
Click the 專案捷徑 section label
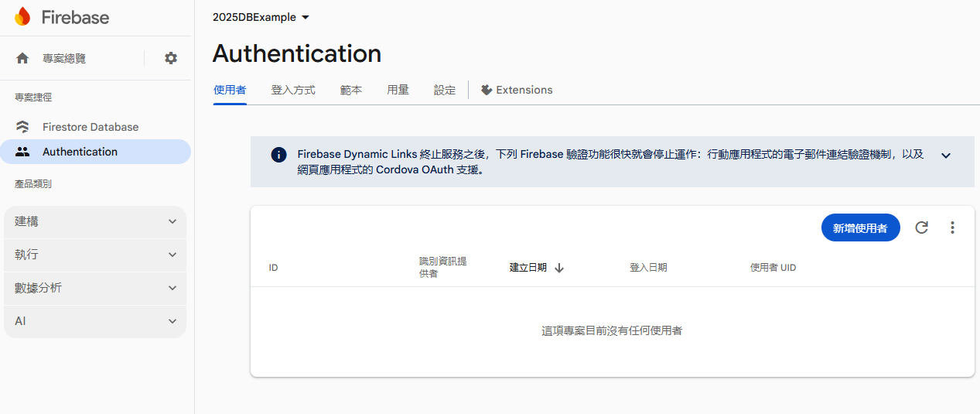[x=33, y=98]
